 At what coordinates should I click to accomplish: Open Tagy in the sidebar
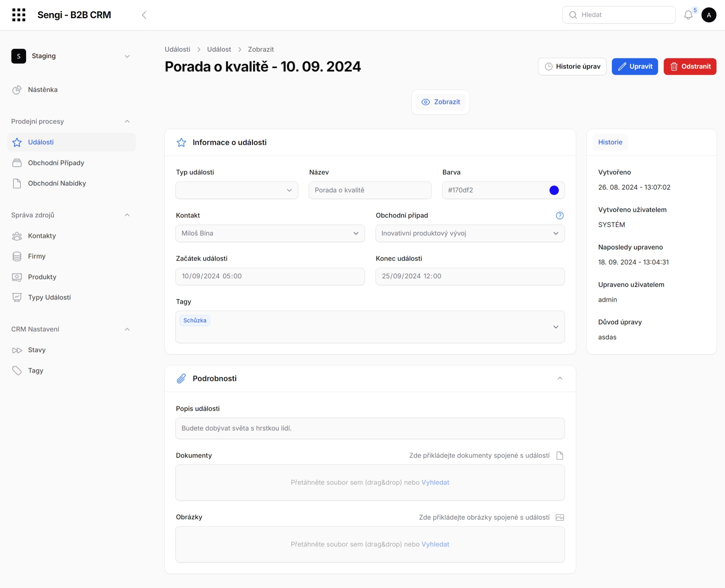click(x=71, y=371)
